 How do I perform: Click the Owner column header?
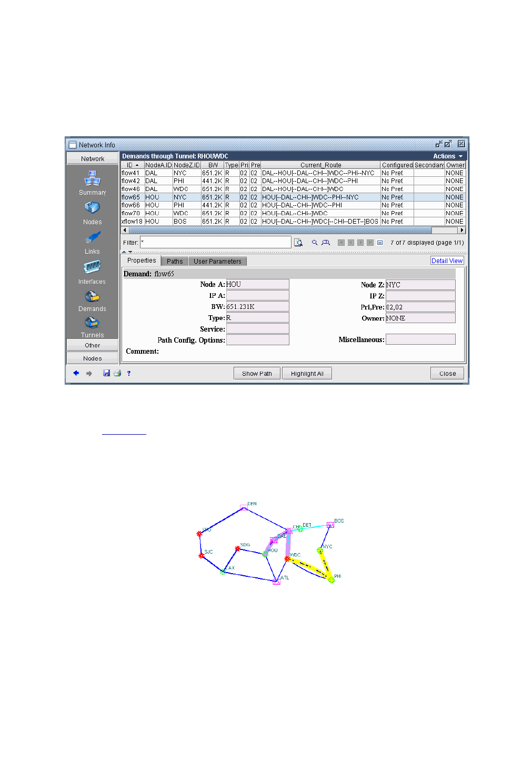(x=455, y=165)
